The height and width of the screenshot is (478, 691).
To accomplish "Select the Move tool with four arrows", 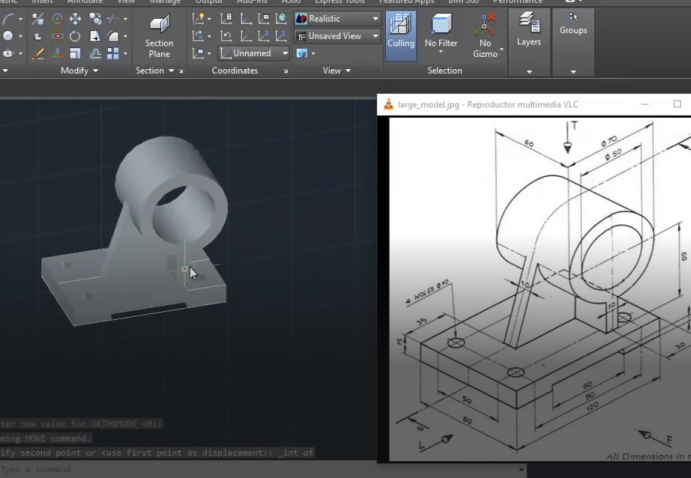I will (x=75, y=19).
